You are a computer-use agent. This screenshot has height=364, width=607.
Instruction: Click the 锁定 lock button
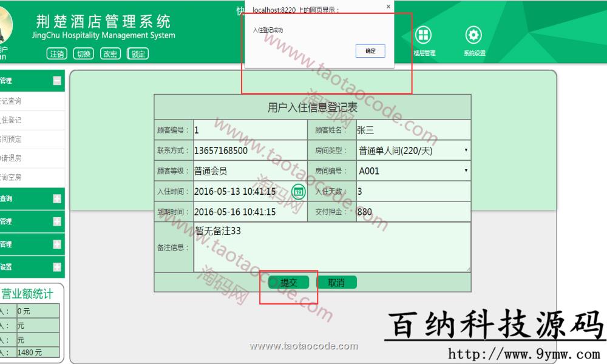138,54
